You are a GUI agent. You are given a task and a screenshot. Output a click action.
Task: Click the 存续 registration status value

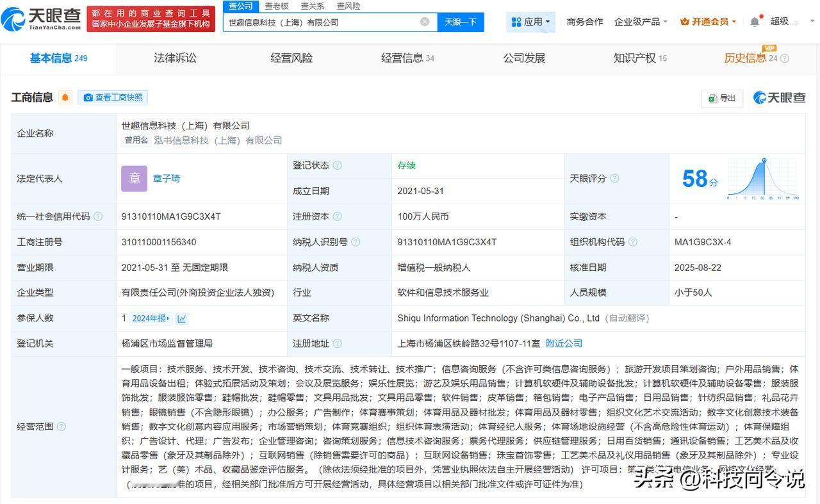point(406,165)
